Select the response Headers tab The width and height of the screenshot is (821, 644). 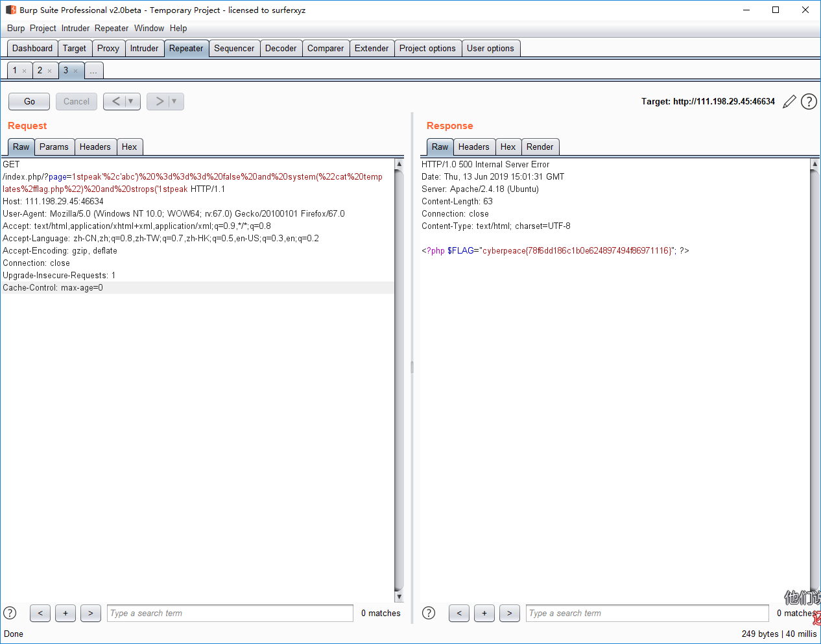pos(474,147)
